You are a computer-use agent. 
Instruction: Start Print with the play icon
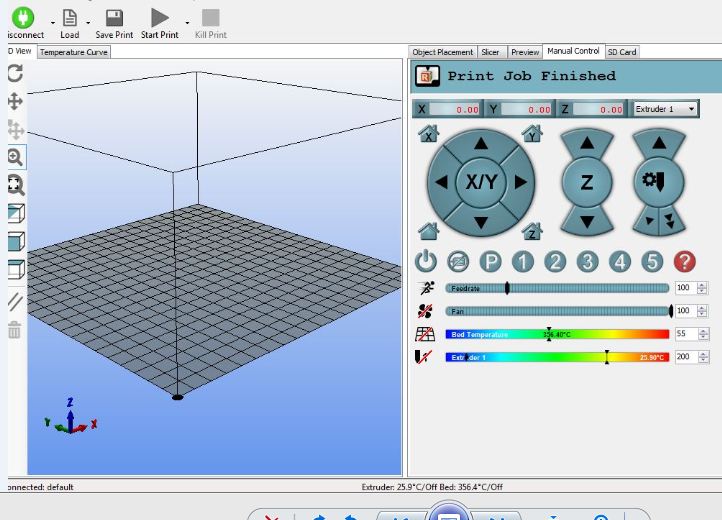160,18
